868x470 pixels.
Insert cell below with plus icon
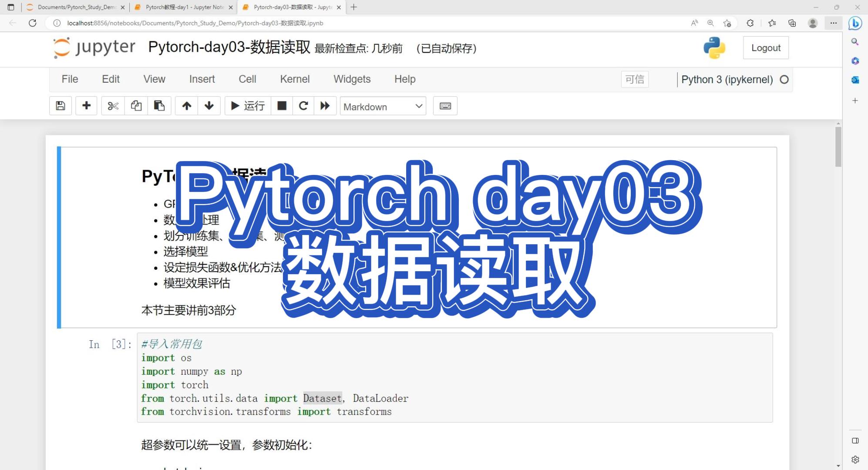pyautogui.click(x=86, y=106)
